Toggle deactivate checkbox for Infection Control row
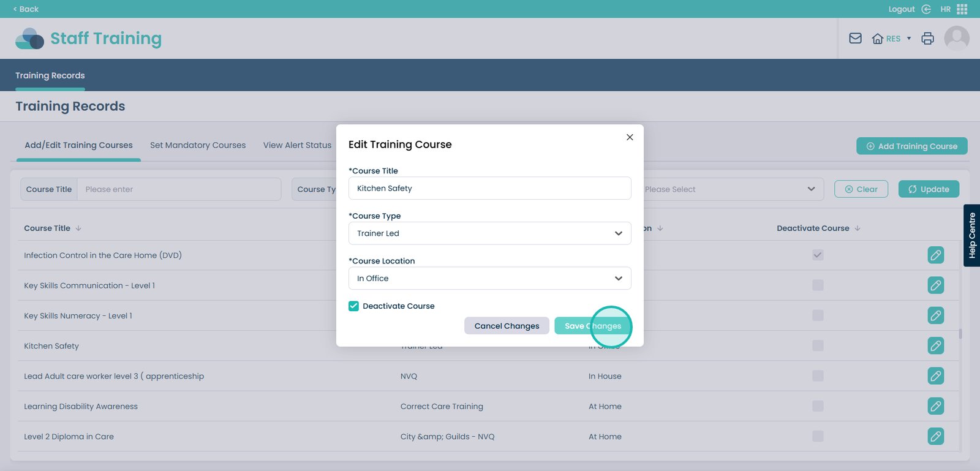The width and height of the screenshot is (980, 471). [x=818, y=255]
